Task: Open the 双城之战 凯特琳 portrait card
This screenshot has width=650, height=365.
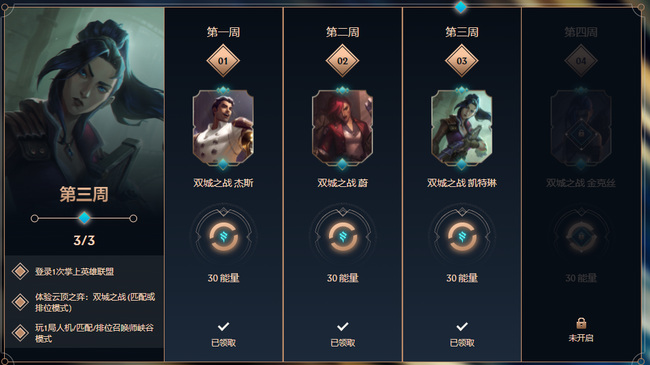Action: 461,128
